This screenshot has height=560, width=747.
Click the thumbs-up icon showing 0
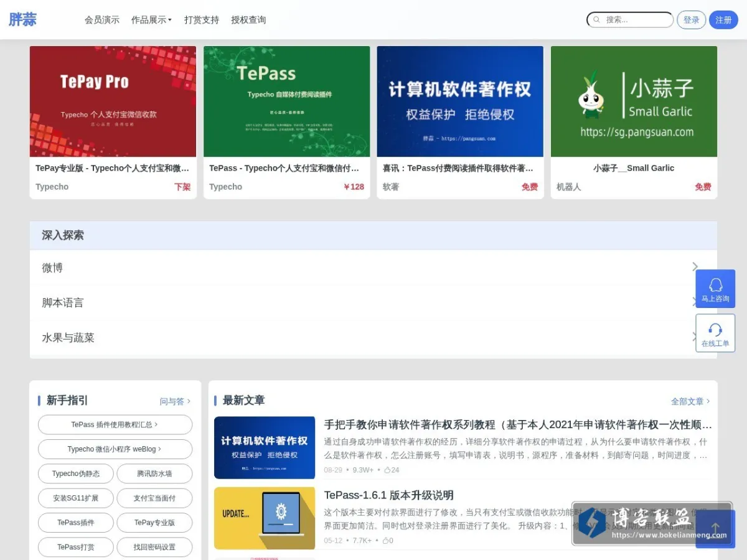[385, 541]
